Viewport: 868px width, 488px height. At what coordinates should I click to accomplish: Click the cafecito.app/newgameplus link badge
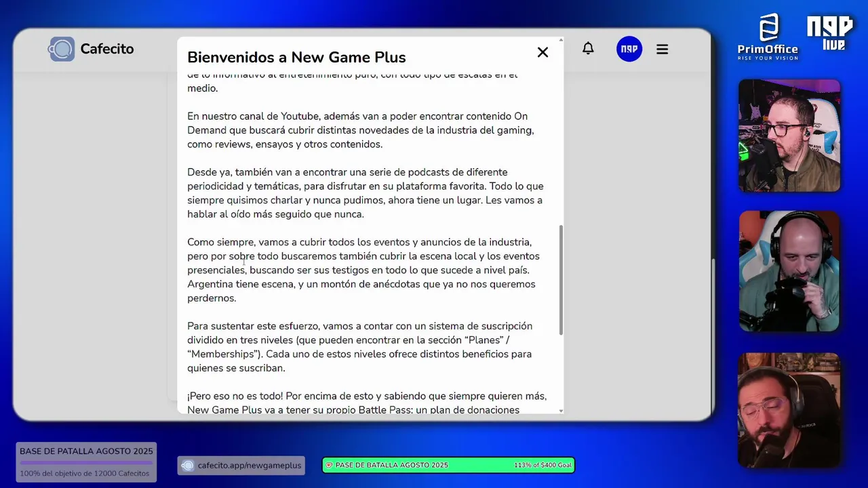click(241, 466)
